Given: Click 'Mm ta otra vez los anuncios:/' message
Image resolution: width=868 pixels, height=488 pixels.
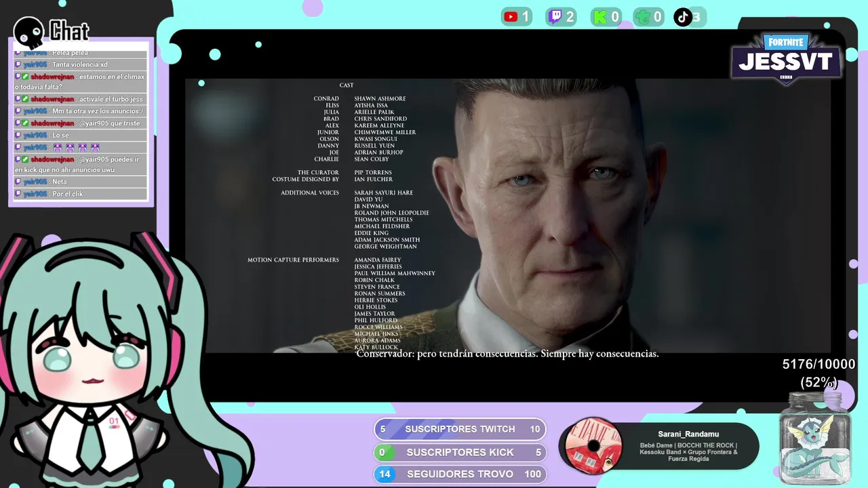Looking at the screenshot, I should click(x=98, y=111).
